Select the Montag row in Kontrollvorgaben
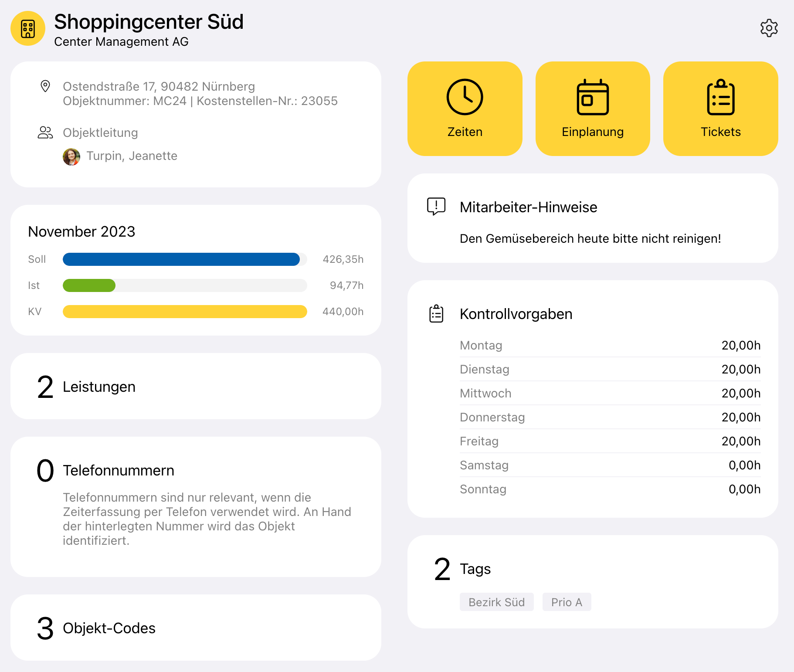This screenshot has width=794, height=672. 610,345
